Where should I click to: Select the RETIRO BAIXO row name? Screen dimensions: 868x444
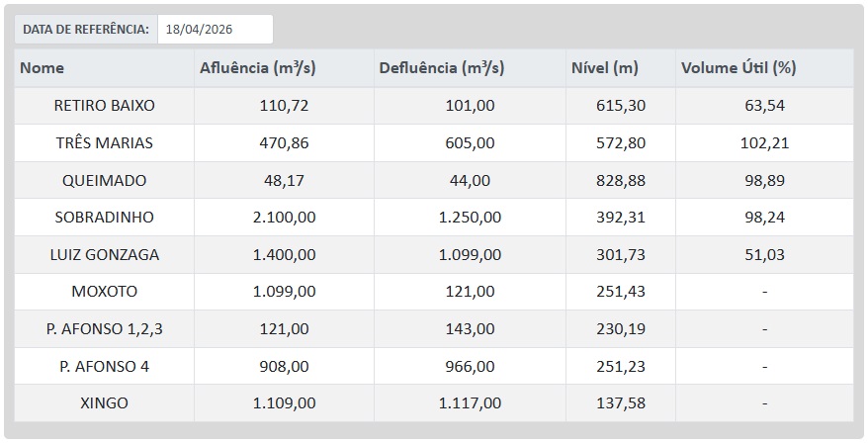coord(105,106)
